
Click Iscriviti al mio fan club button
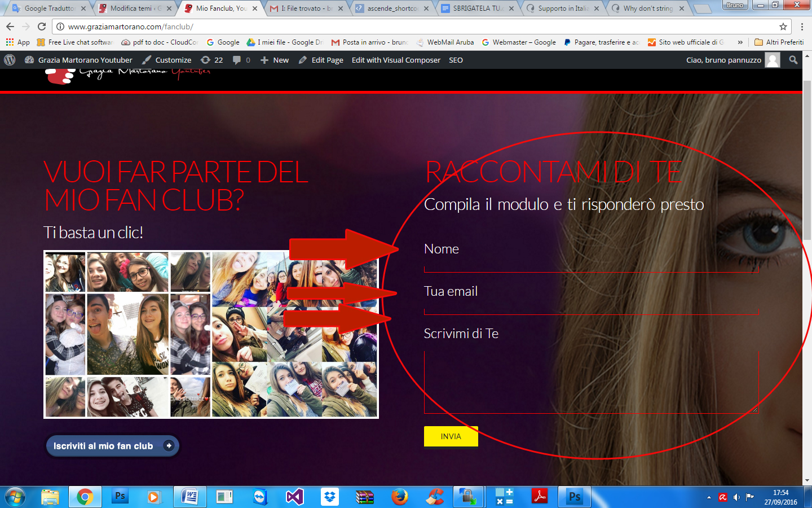[x=112, y=446]
